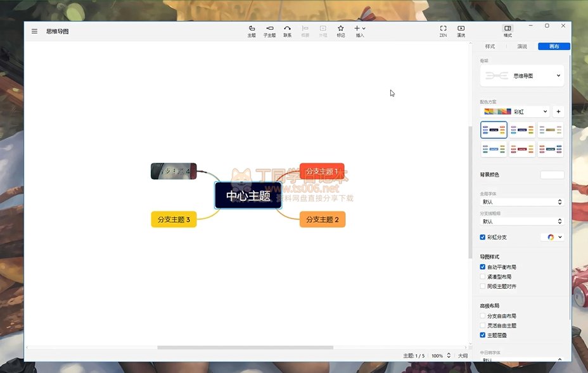Screen dimensions: 588x373
Task: Open the 思维导图 structure dropdown
Action: tap(522, 75)
